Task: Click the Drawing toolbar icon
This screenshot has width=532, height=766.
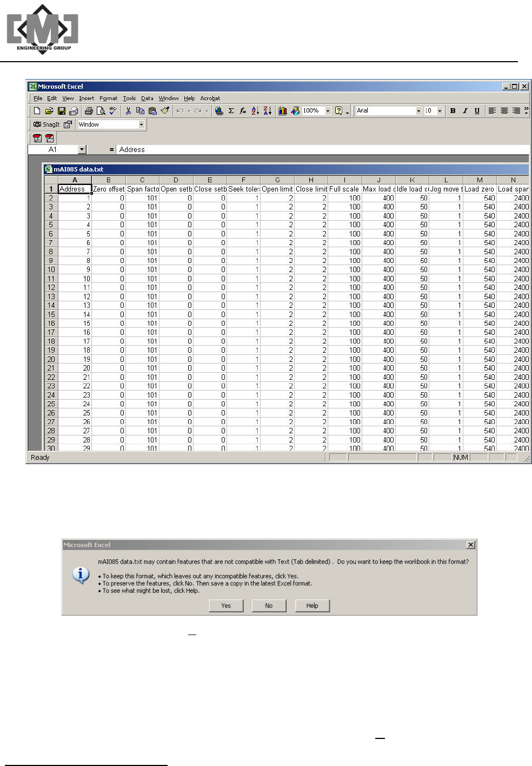Action: pyautogui.click(x=295, y=111)
